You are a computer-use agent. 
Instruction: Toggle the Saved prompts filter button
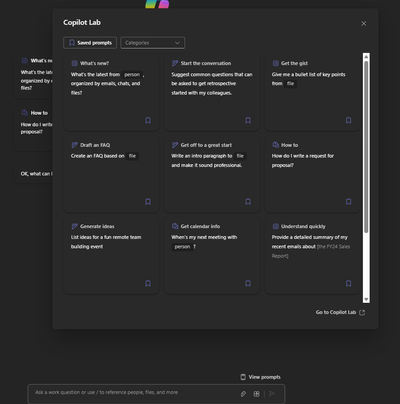point(90,43)
